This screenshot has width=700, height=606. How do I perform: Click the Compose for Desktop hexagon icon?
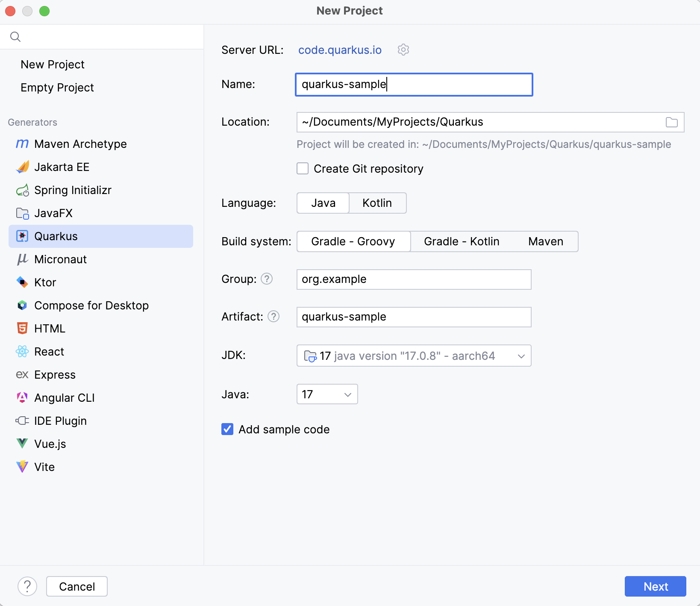coord(22,306)
